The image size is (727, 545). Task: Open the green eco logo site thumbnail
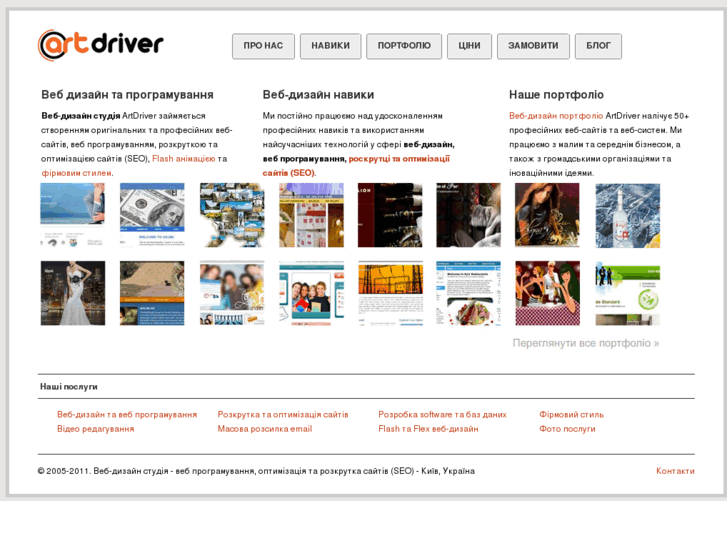pos(628,293)
